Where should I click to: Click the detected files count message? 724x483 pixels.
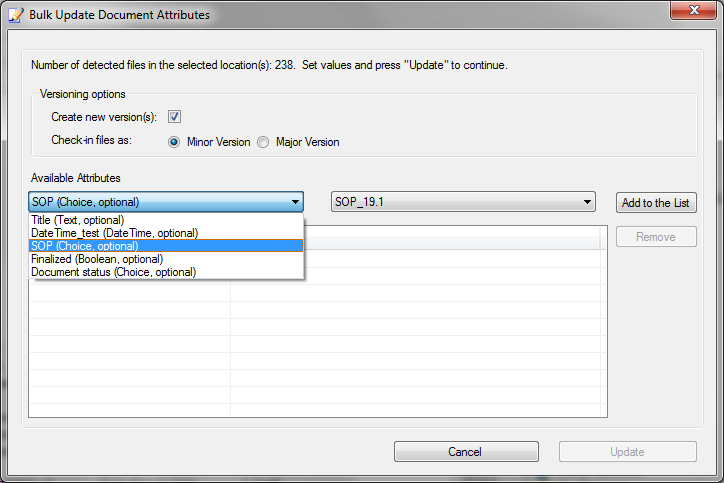[x=269, y=65]
